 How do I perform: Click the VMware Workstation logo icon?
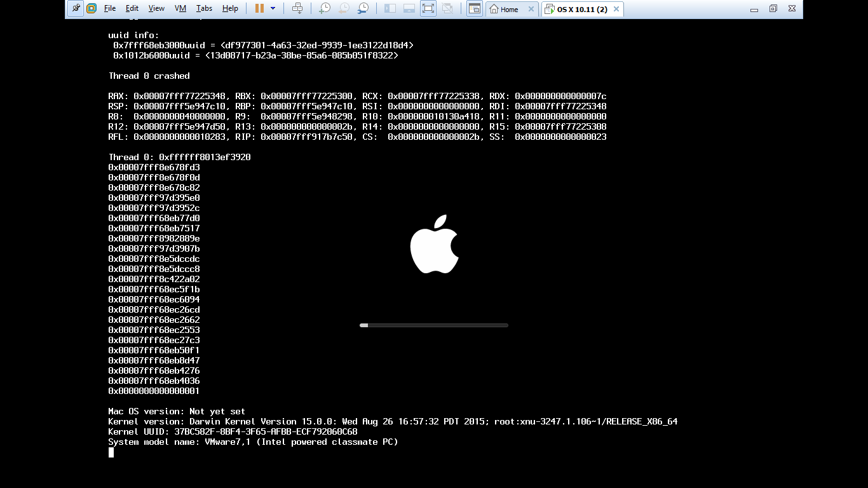coord(92,8)
